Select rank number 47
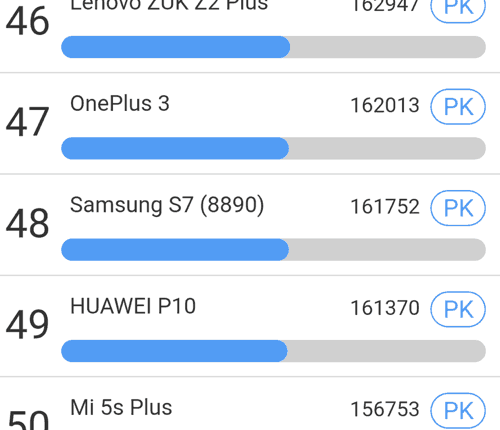Viewport: 500px width, 430px height. (27, 122)
